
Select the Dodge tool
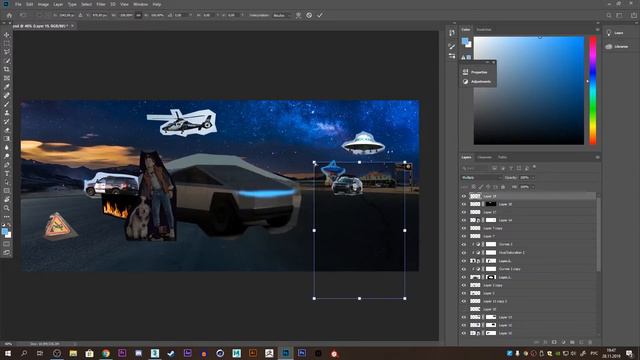[7, 156]
